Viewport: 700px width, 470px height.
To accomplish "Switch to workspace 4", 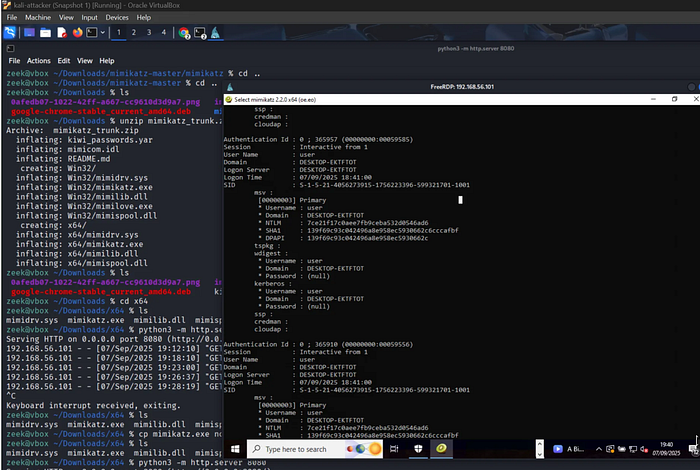I will coord(163,33).
